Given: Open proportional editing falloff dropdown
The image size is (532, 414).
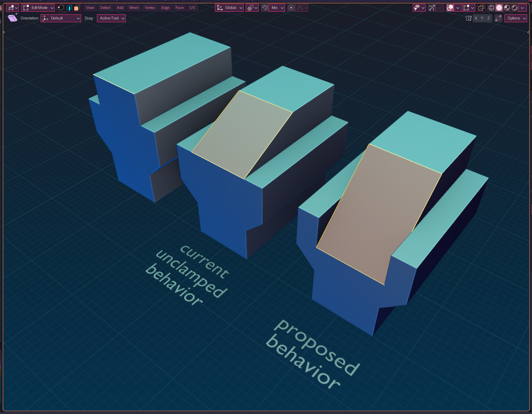Looking at the screenshot, I should (301, 8).
